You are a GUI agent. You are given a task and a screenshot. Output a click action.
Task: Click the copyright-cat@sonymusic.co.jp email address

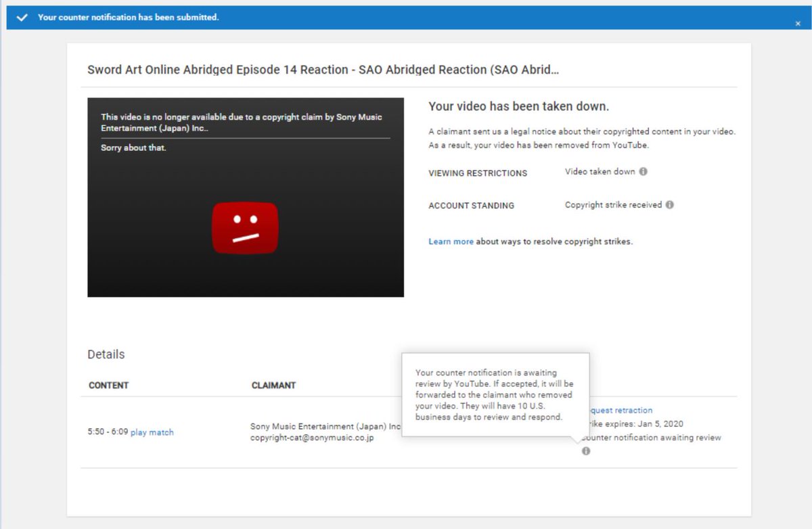coord(312,438)
